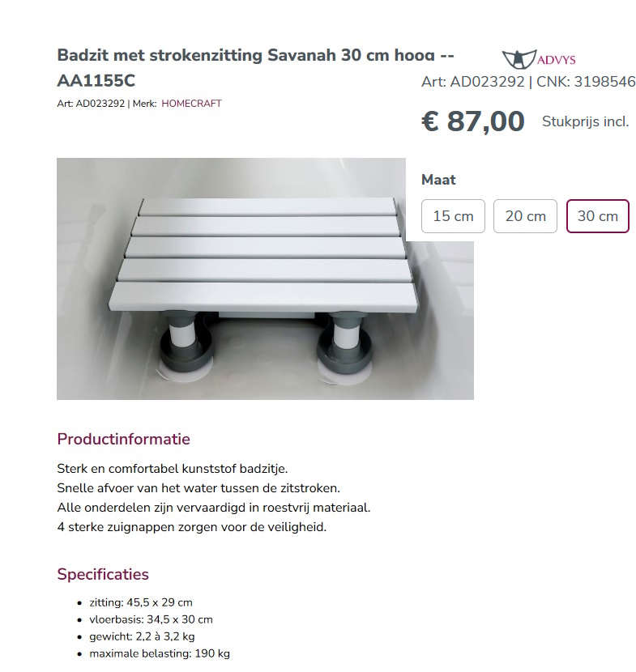Click the Maat label above the size options
Viewport: 636px width, 672px height.
(438, 179)
